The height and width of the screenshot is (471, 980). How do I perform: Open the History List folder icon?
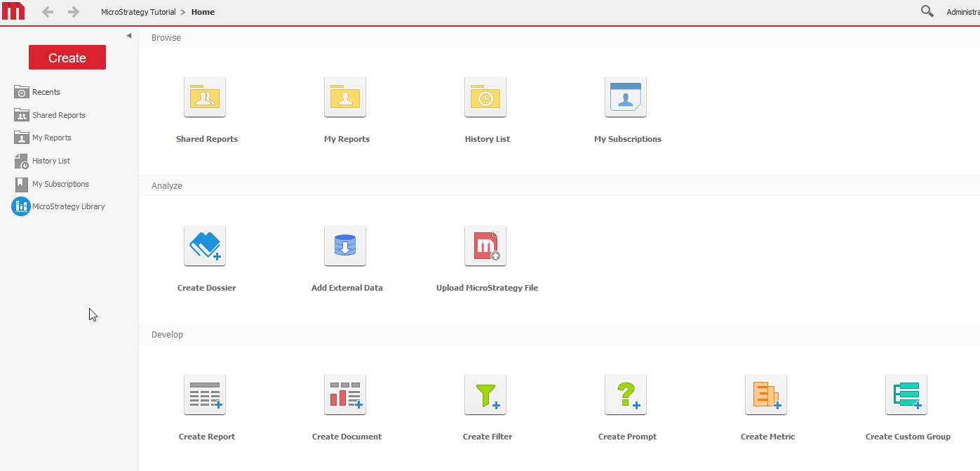485,97
